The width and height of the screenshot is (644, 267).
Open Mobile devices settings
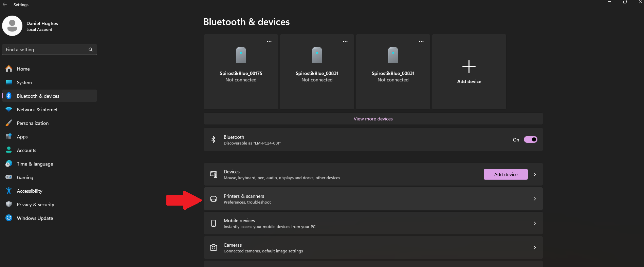pyautogui.click(x=373, y=223)
